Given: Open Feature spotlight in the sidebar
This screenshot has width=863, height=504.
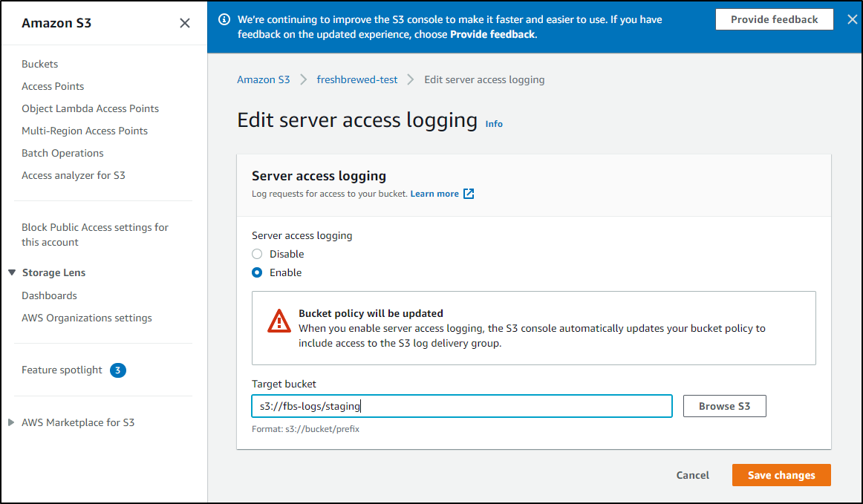Looking at the screenshot, I should tap(62, 370).
